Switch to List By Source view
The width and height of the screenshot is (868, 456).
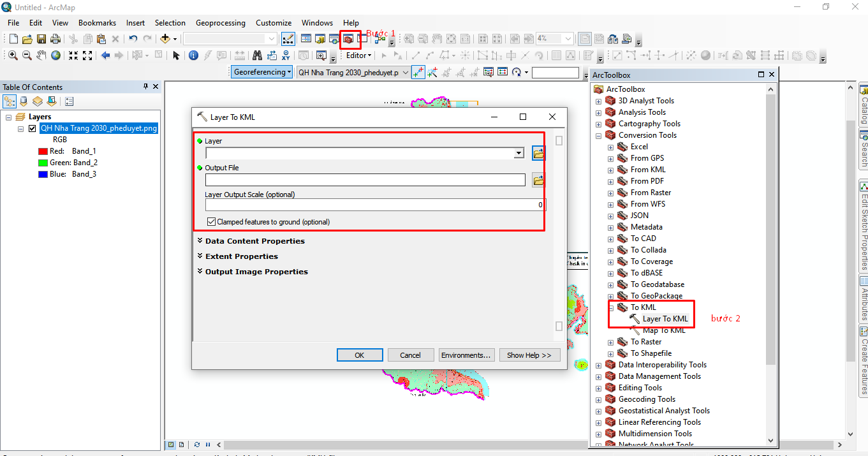pyautogui.click(x=24, y=101)
